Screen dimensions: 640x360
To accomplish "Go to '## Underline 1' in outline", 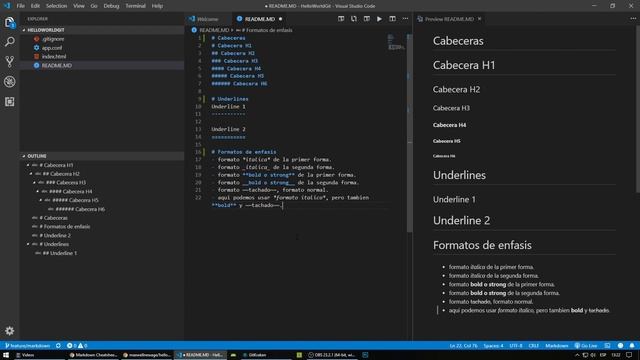I will [60, 253].
